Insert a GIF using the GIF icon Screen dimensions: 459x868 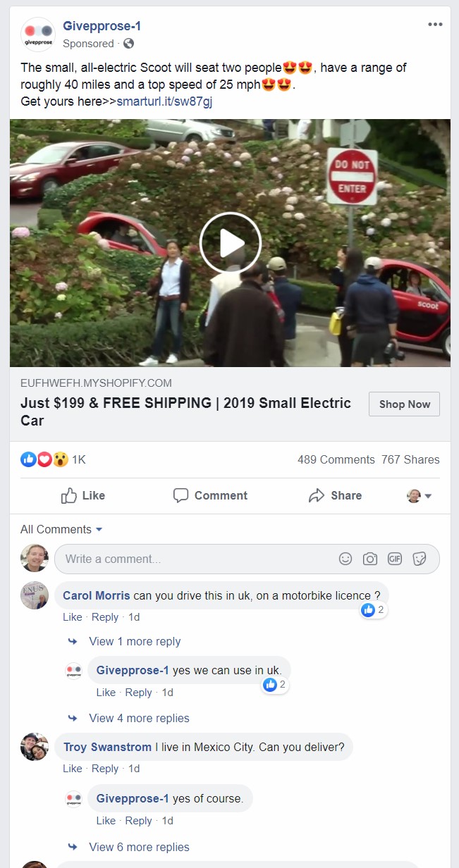coord(395,559)
